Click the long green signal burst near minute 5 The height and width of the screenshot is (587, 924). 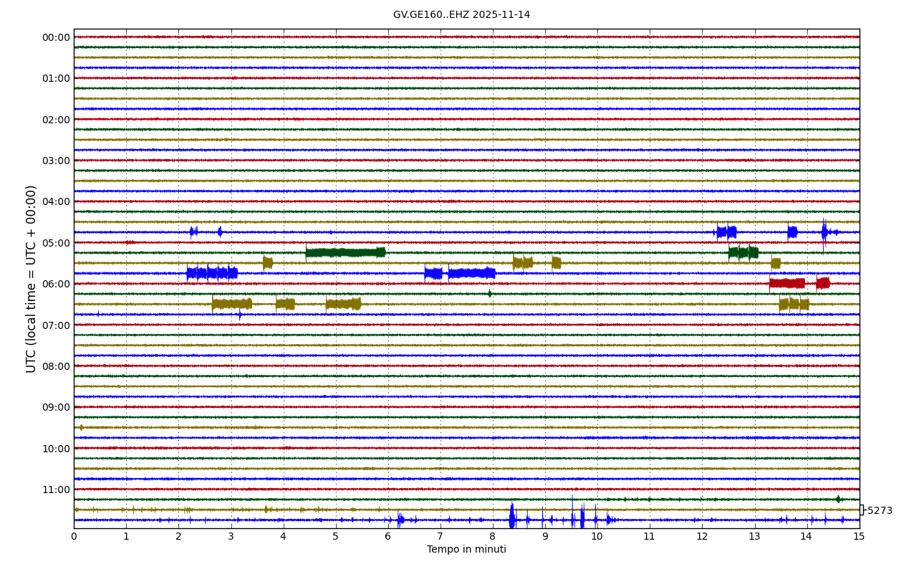click(x=345, y=252)
